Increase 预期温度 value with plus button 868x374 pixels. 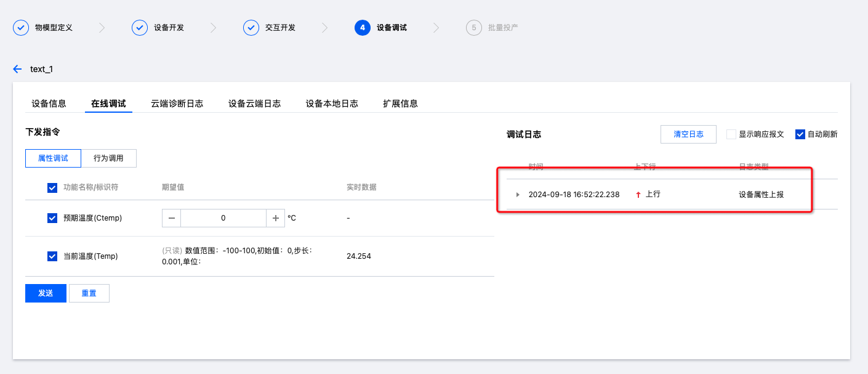click(275, 218)
